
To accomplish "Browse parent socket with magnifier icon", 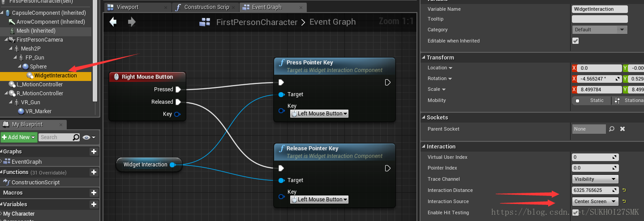I will click(x=612, y=129).
